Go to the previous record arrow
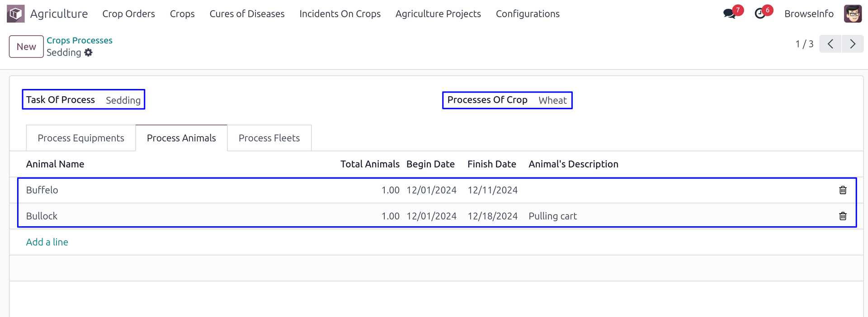868x317 pixels. (830, 44)
